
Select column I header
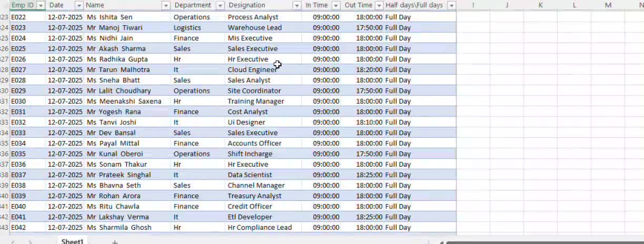[x=473, y=5]
